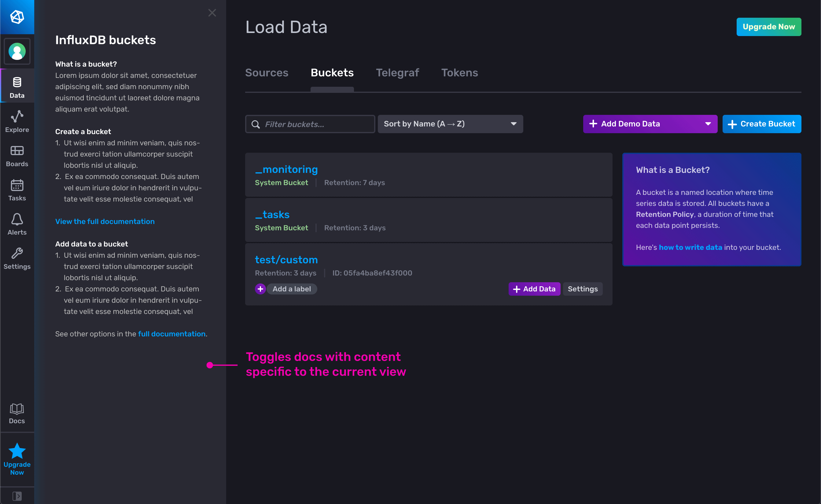Click the What is a bucket? docs heading
Viewport: 821px width, 504px height.
(86, 64)
